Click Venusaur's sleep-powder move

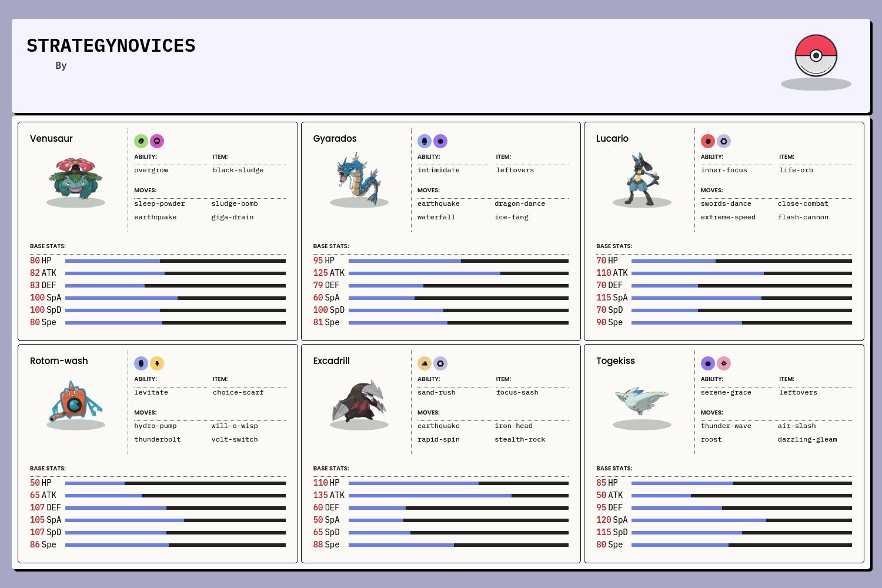(x=159, y=204)
